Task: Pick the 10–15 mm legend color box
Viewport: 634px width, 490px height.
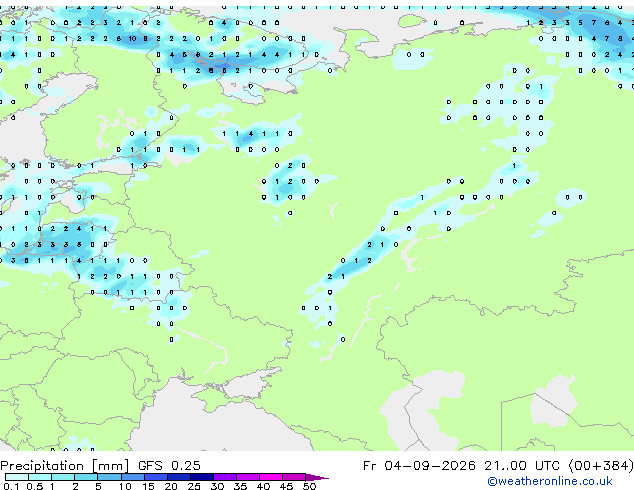Action: point(133,477)
